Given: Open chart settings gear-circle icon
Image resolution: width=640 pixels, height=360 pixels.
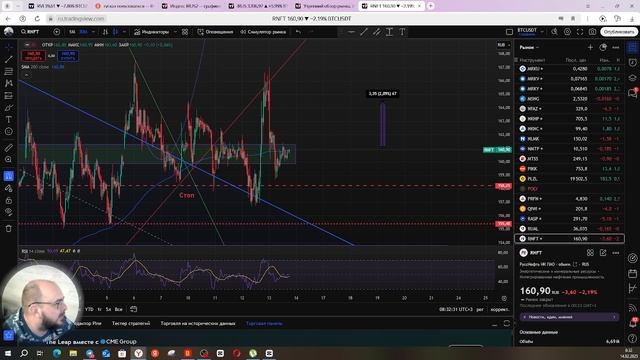Looking at the screenshot, I should 567,32.
